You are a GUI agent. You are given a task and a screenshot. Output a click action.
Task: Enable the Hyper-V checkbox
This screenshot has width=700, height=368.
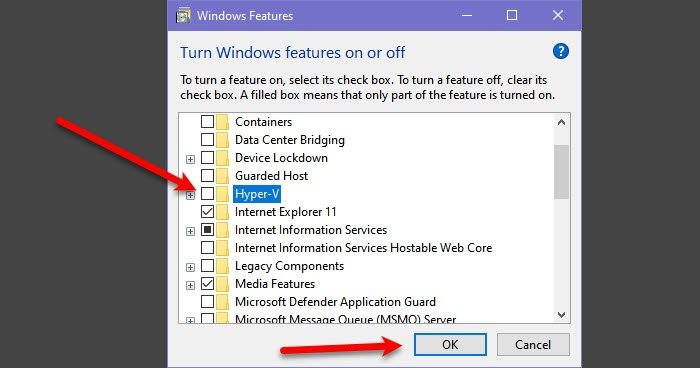coord(207,193)
